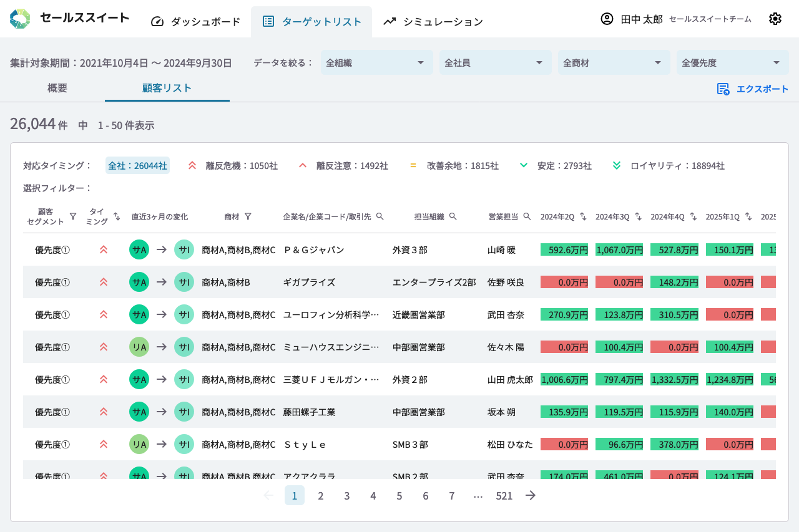Click the SMB３部 organization cell

[x=410, y=445]
